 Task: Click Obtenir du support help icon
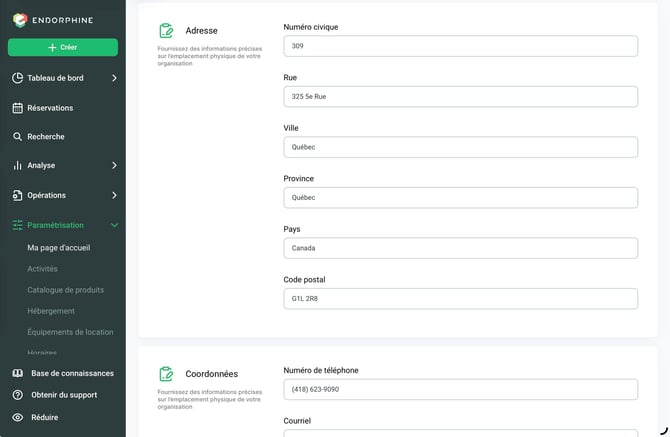tap(18, 395)
